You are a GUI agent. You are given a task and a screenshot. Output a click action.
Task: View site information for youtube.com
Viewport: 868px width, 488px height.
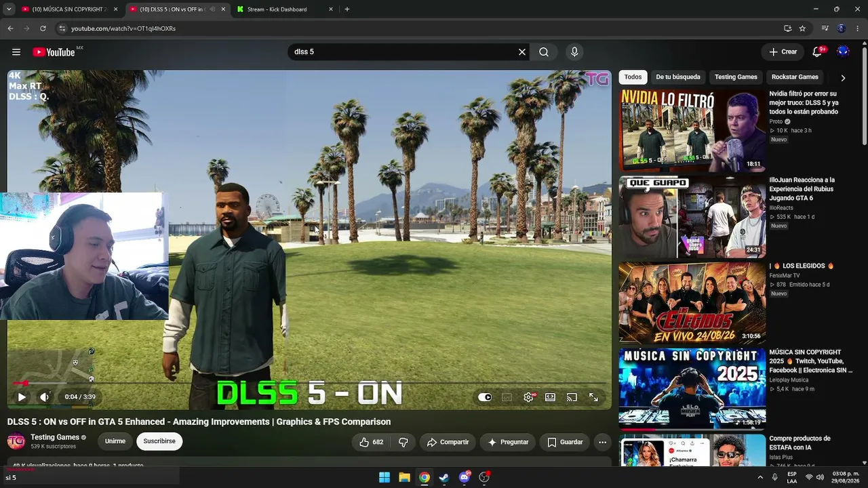62,28
